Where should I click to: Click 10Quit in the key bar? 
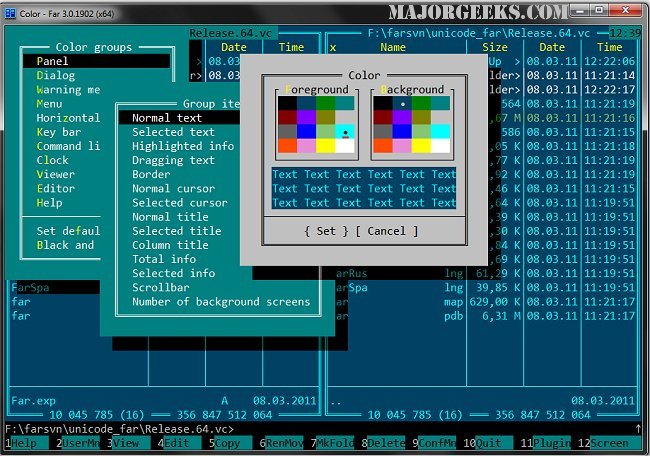[x=488, y=443]
